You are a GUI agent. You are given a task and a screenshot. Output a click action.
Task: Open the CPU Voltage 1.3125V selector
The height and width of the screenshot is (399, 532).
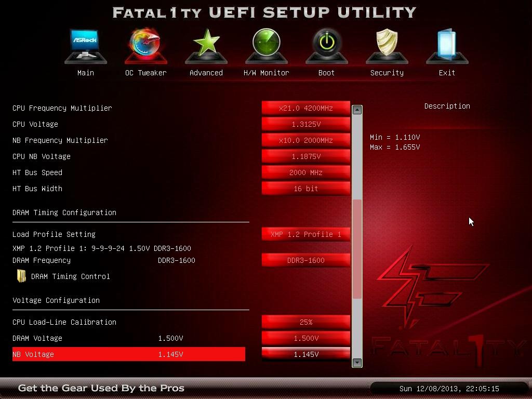305,124
